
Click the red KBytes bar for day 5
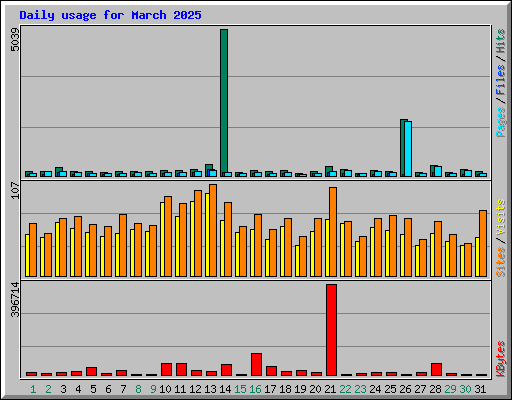pyautogui.click(x=91, y=371)
